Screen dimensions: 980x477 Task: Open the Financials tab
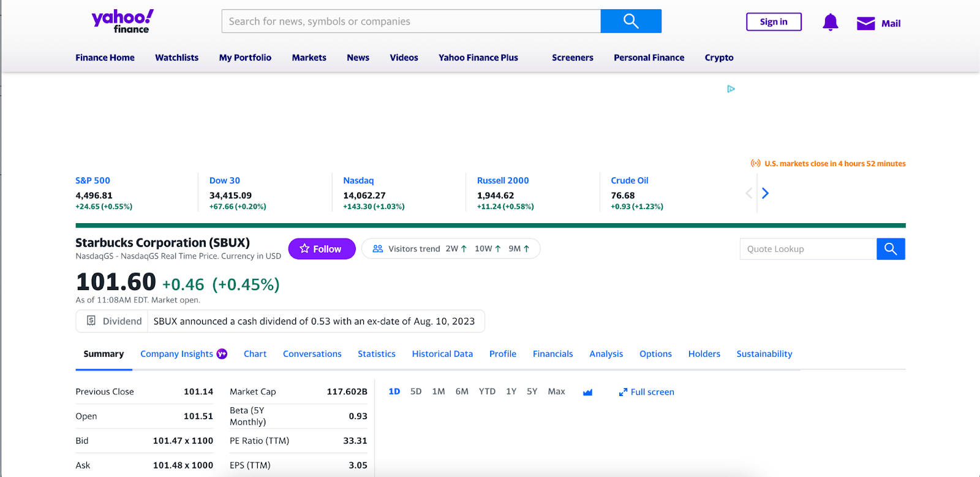552,354
